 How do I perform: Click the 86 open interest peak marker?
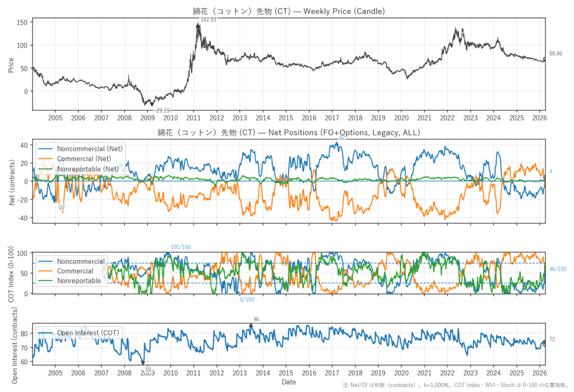(x=256, y=320)
